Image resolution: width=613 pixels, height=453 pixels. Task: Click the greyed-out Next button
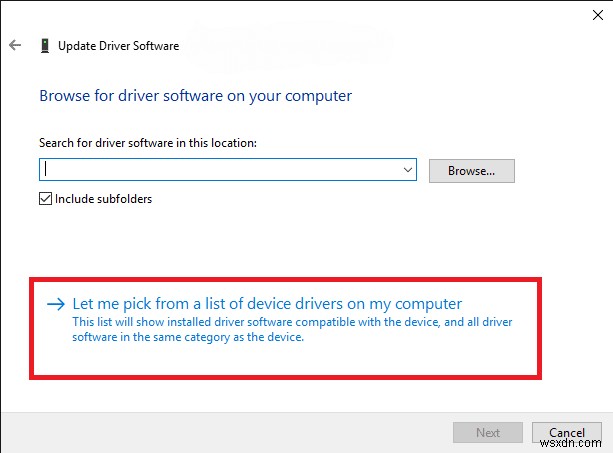pyautogui.click(x=488, y=432)
